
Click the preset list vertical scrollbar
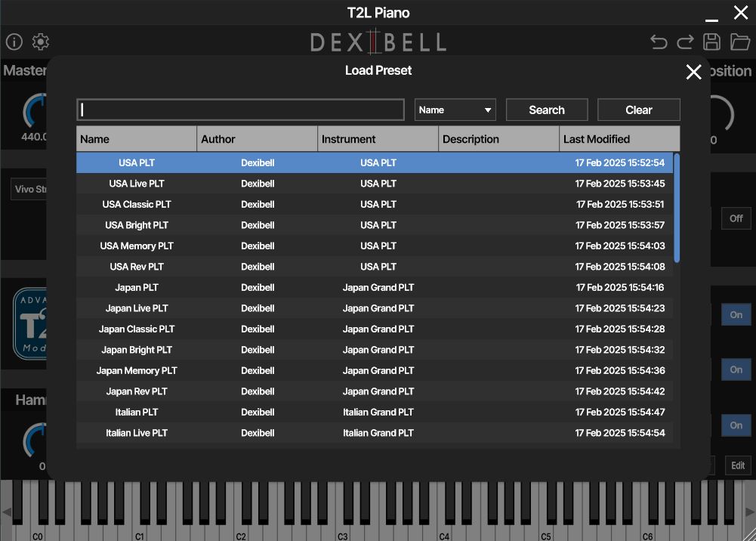point(677,209)
